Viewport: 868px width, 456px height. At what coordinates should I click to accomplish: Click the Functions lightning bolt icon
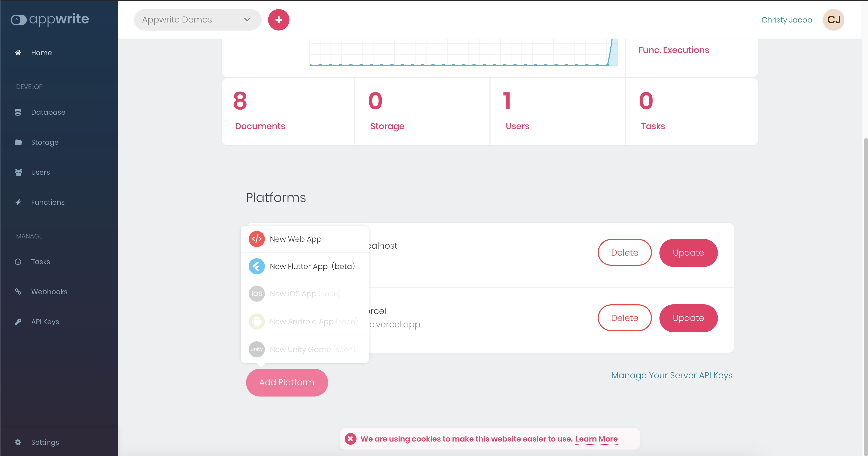18,202
